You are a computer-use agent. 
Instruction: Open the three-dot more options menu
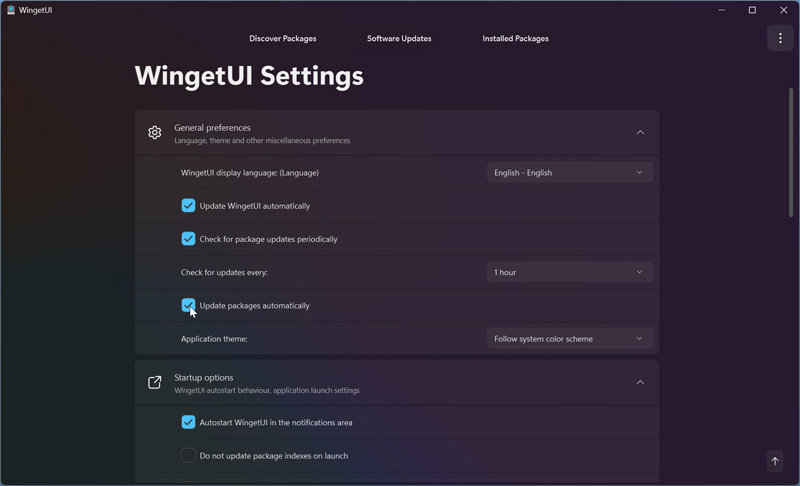pos(780,38)
